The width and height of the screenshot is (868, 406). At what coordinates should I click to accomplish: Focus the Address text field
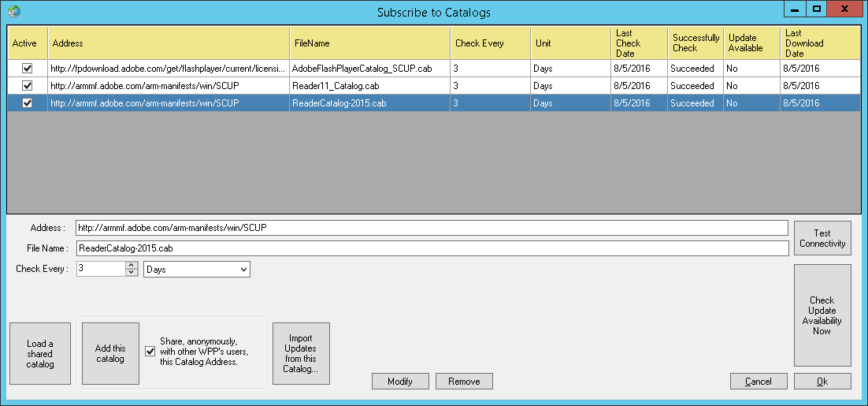coord(432,228)
